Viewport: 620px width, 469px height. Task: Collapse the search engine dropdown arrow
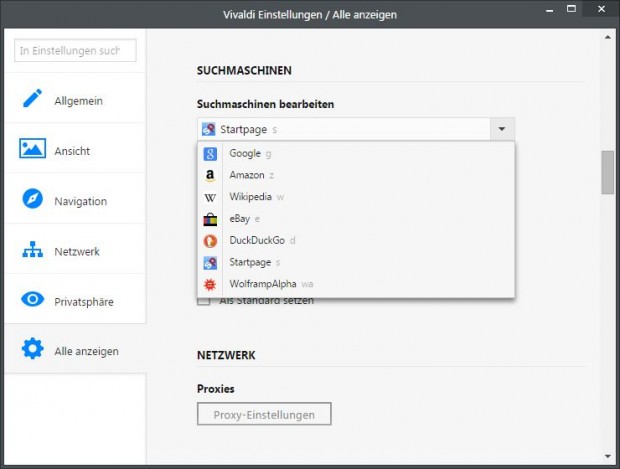click(x=502, y=129)
